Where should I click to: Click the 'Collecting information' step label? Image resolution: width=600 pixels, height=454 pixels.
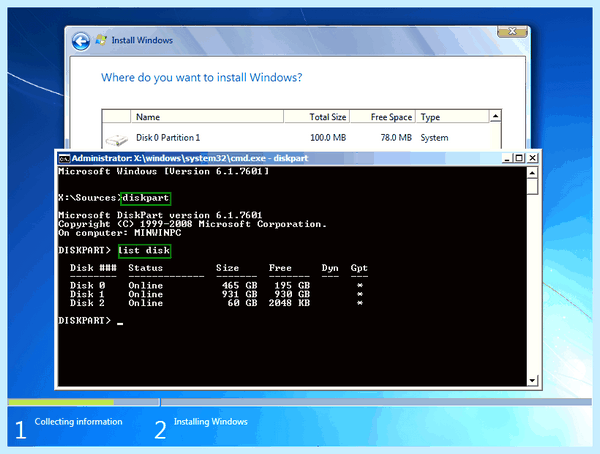(x=78, y=421)
